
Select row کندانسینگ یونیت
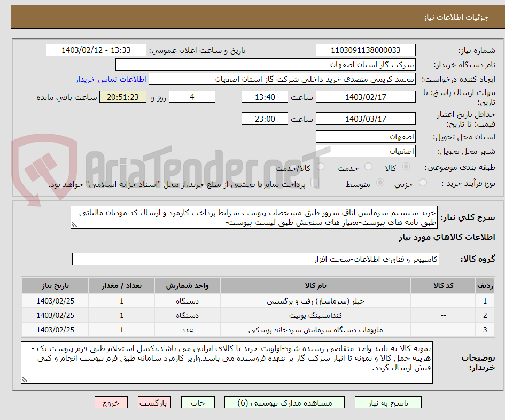(x=258, y=315)
